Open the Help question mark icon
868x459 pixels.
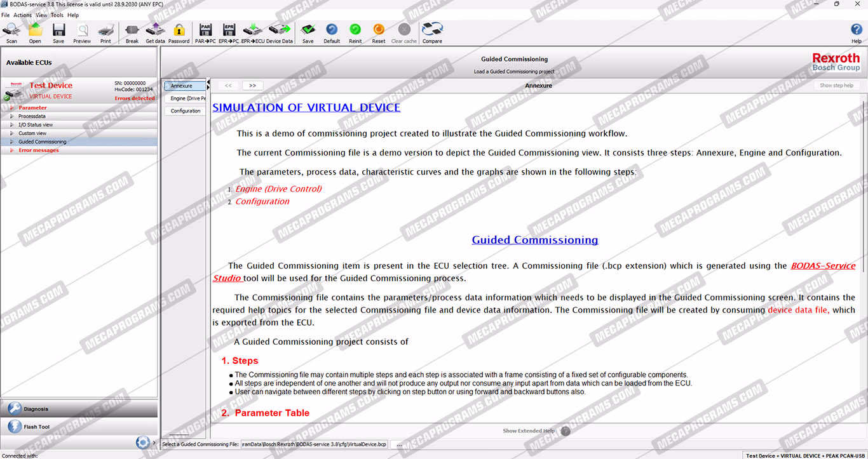tap(856, 31)
